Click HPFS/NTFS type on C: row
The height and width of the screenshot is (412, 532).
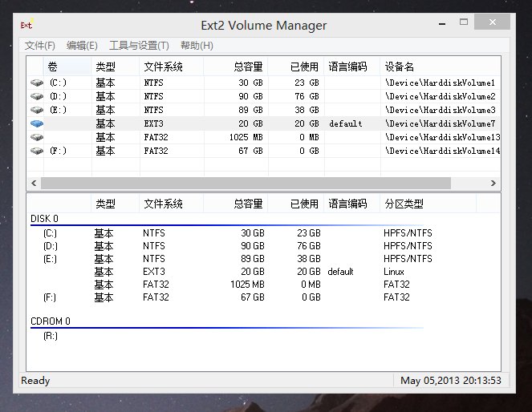[x=408, y=233]
